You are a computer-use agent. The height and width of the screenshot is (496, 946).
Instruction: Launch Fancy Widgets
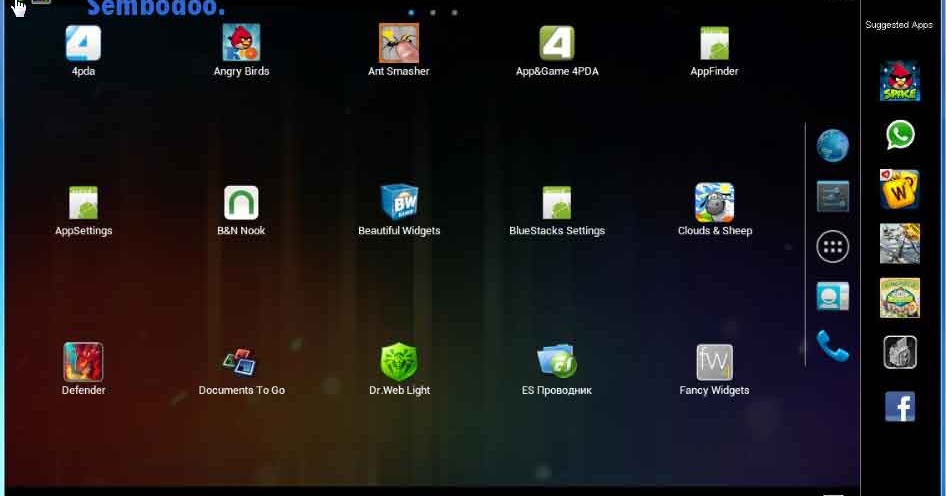714,362
